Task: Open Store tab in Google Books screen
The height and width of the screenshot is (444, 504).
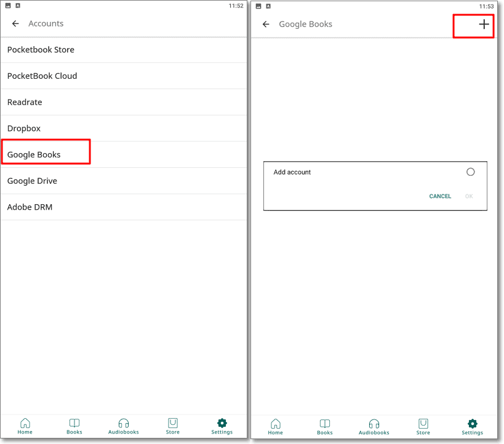Action: coord(423,427)
